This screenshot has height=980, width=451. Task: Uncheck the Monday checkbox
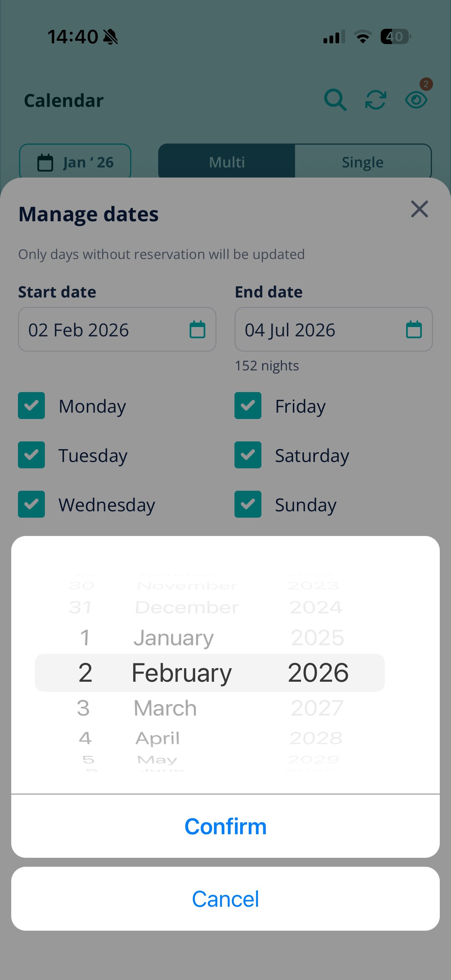point(31,406)
